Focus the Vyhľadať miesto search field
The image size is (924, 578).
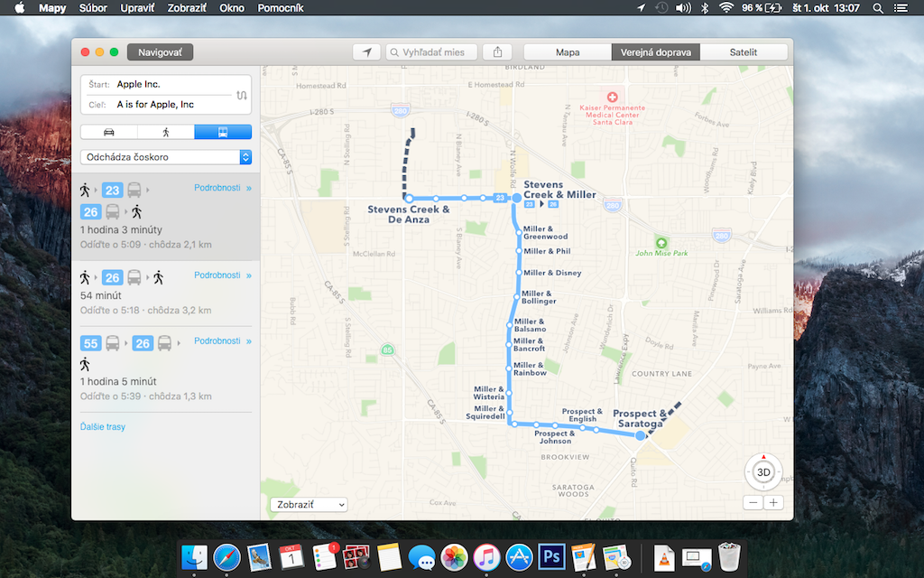[x=431, y=51]
